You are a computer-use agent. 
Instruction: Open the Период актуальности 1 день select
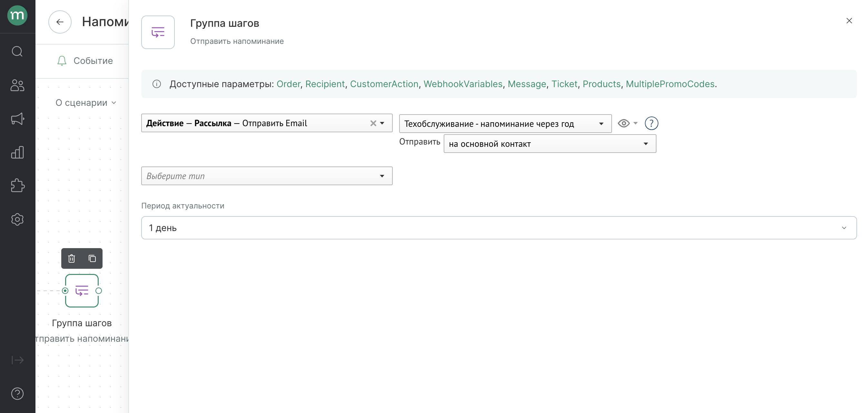499,228
